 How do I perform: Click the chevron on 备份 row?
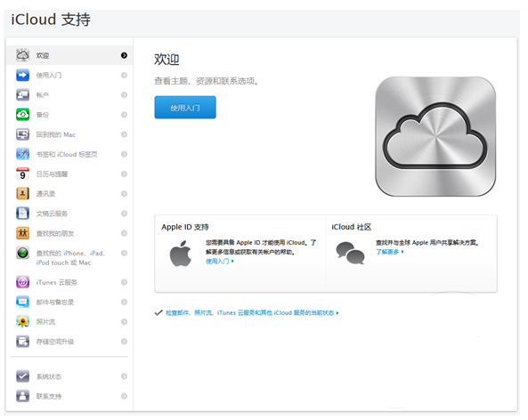[x=124, y=115]
